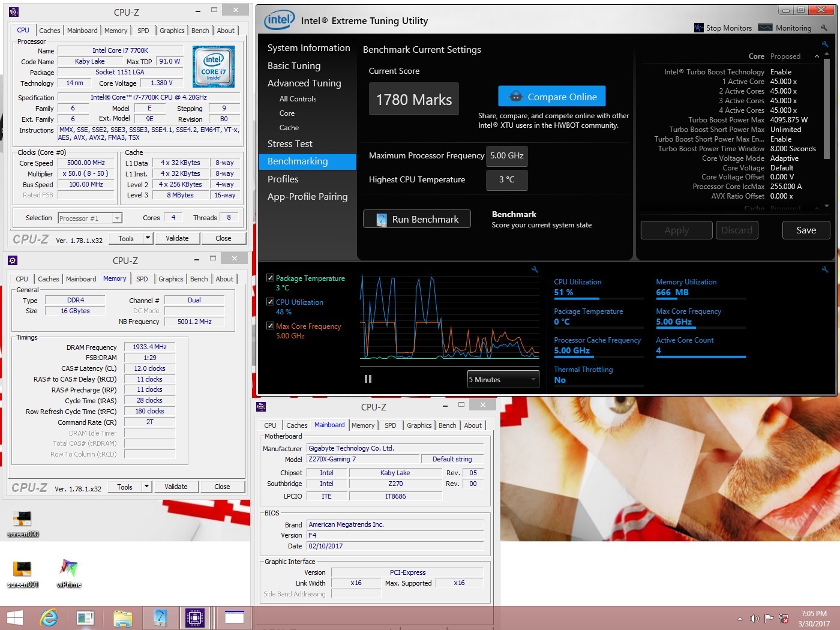
Task: Open the Action Center flag icon
Action: click(x=769, y=618)
